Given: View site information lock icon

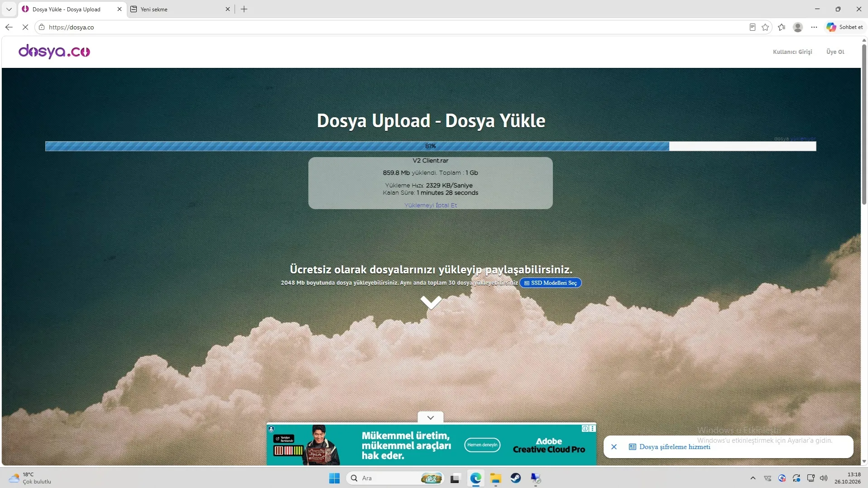Looking at the screenshot, I should click(x=42, y=27).
